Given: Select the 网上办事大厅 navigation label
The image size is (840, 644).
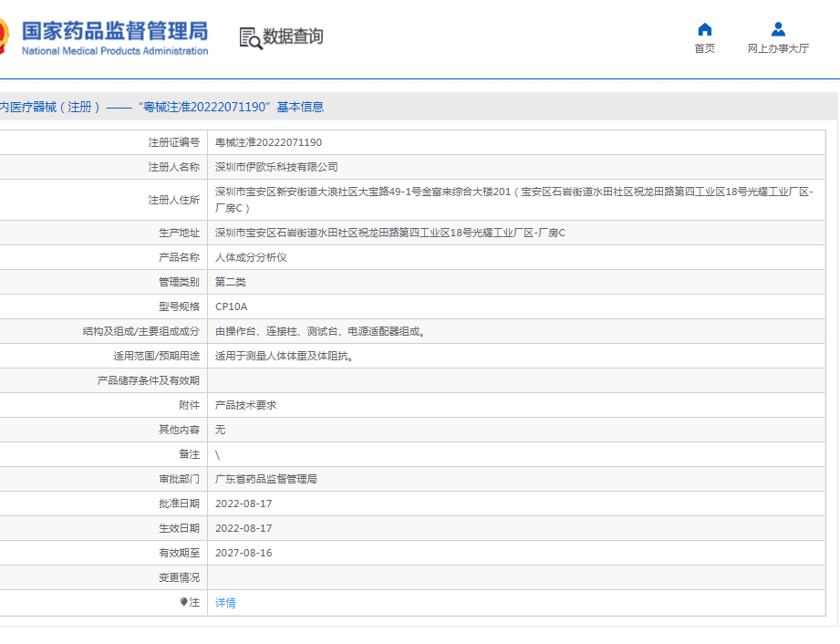Looking at the screenshot, I should click(776, 47).
